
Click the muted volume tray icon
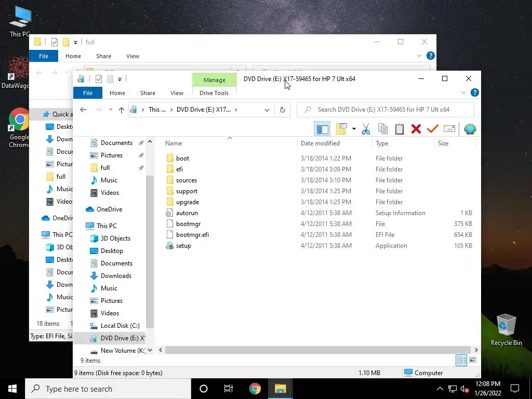coord(464,389)
